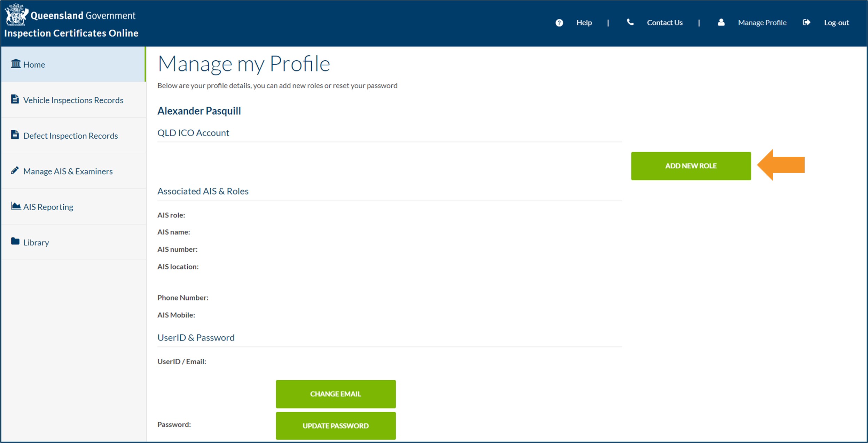Viewport: 868px width, 443px height.
Task: Click the Manage Profile person icon
Action: click(721, 22)
